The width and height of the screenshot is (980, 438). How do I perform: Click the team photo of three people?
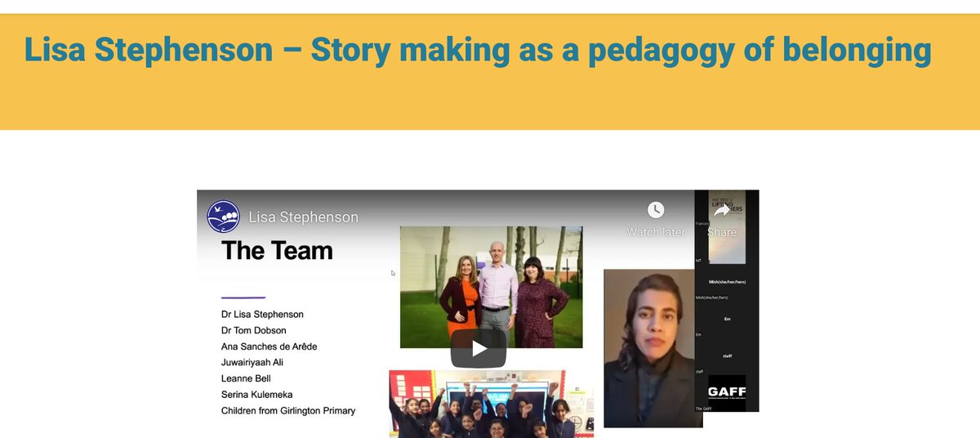tap(491, 287)
